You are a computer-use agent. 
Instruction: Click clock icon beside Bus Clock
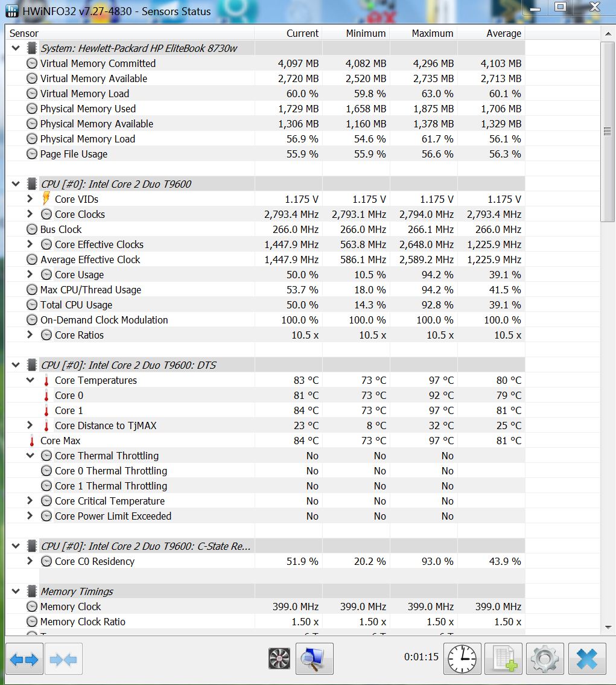(x=32, y=229)
